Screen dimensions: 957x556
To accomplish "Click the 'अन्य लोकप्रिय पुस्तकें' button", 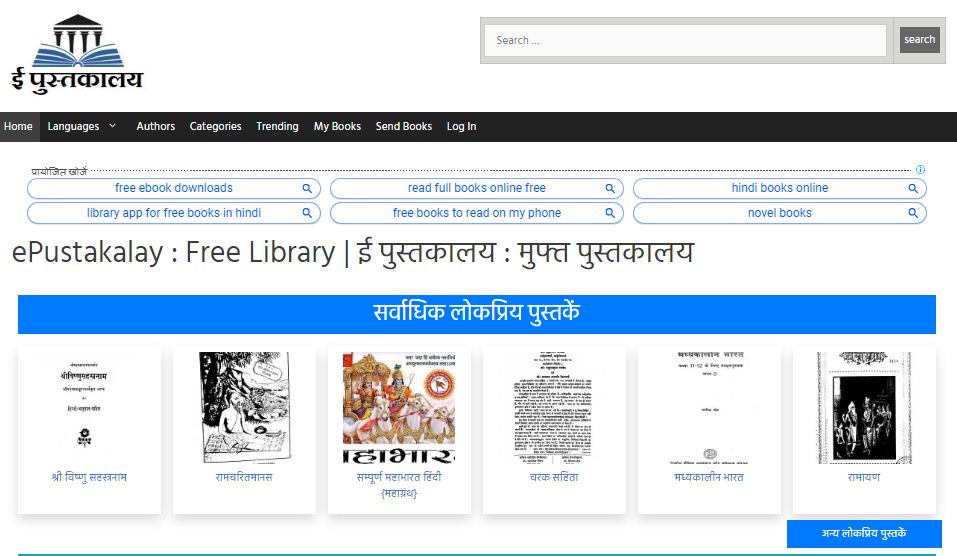I will 864,534.
